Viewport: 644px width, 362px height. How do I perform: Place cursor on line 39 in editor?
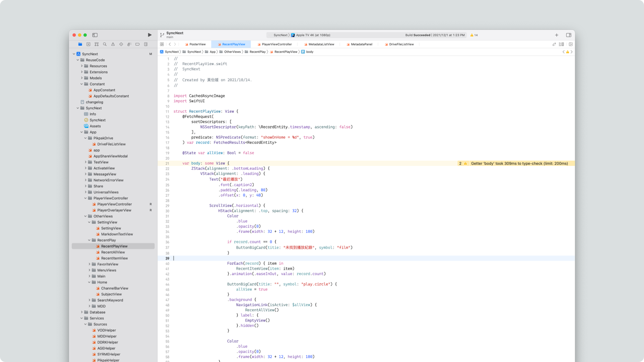pos(366,258)
